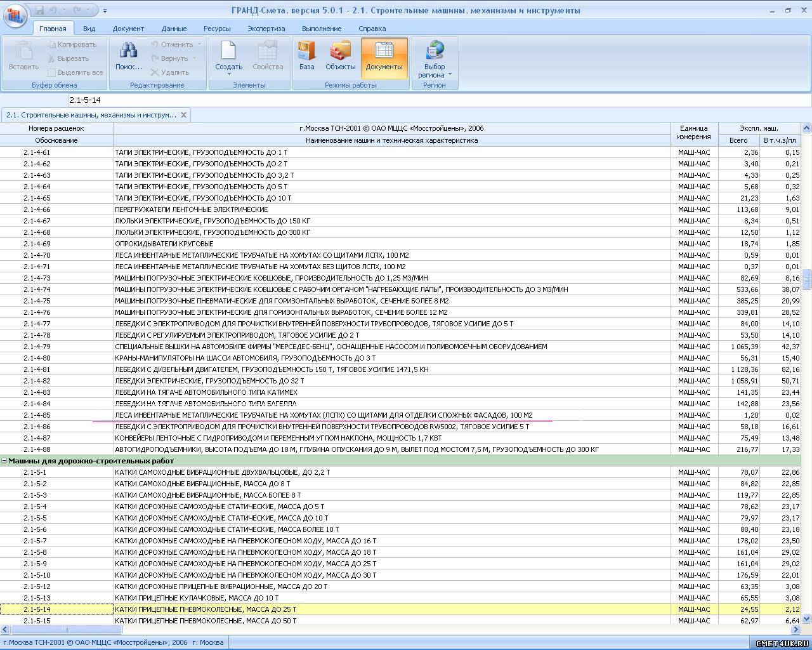Switch to the Экспертиза ribbon tab
The height and width of the screenshot is (650, 812).
pos(266,29)
